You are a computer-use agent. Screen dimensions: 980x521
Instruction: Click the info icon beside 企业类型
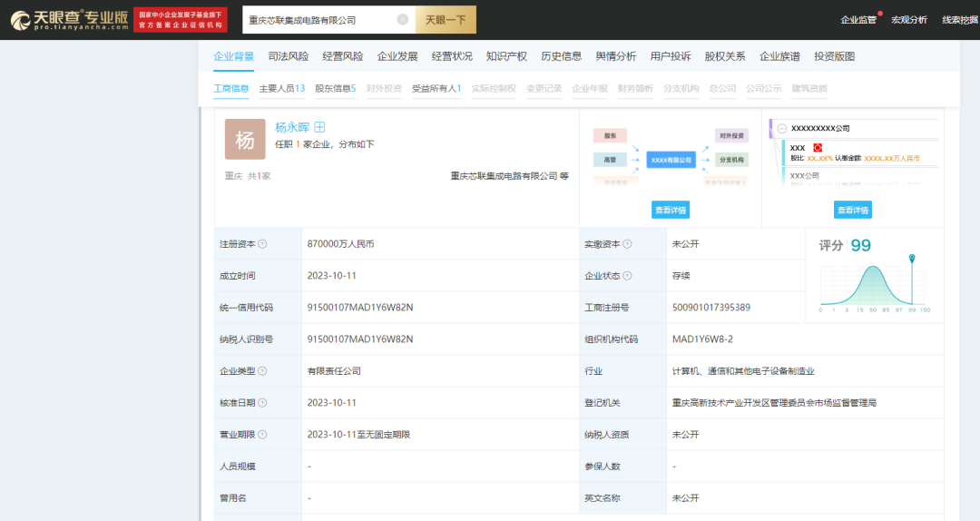[262, 371]
